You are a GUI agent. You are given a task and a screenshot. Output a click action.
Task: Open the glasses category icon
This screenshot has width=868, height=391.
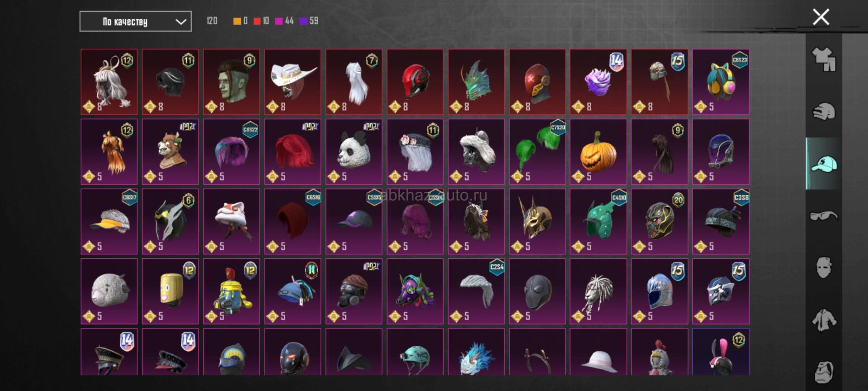(824, 215)
